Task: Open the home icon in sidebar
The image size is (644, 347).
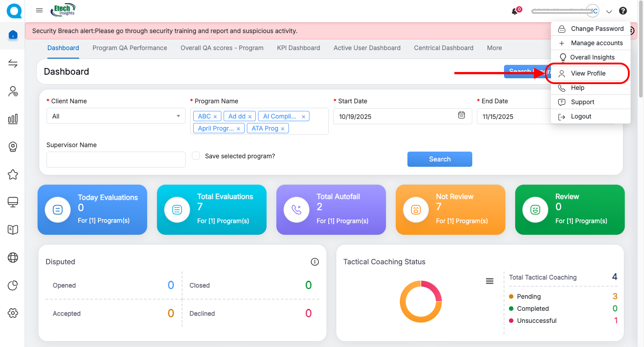Action: [13, 35]
